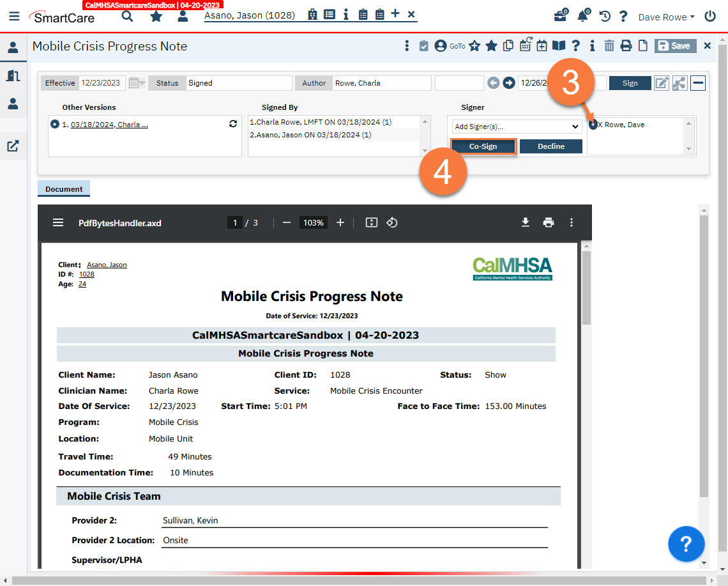Click the X remove button beside Rowe, Dave

pos(600,125)
